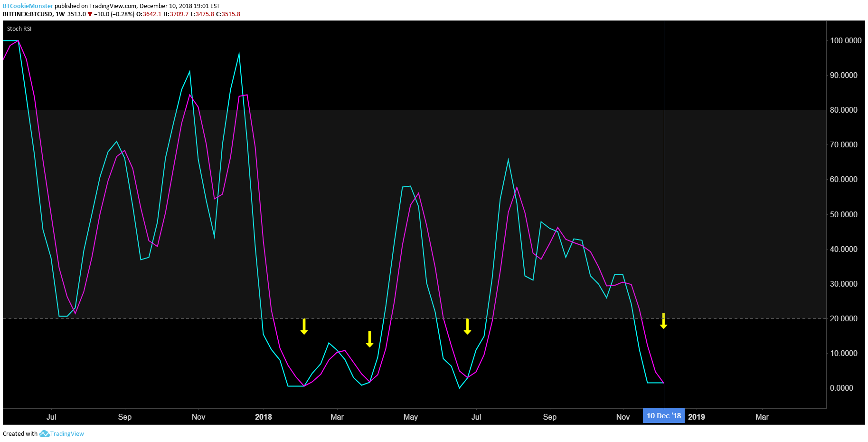This screenshot has height=442, width=868.
Task: Click the 10.0000 axis label
Action: (844, 353)
